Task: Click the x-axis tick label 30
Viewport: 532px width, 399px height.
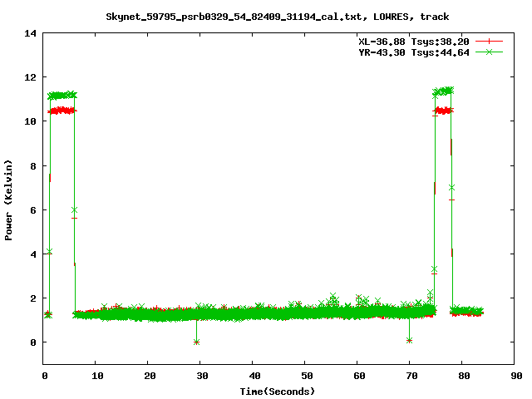Action: click(x=202, y=376)
